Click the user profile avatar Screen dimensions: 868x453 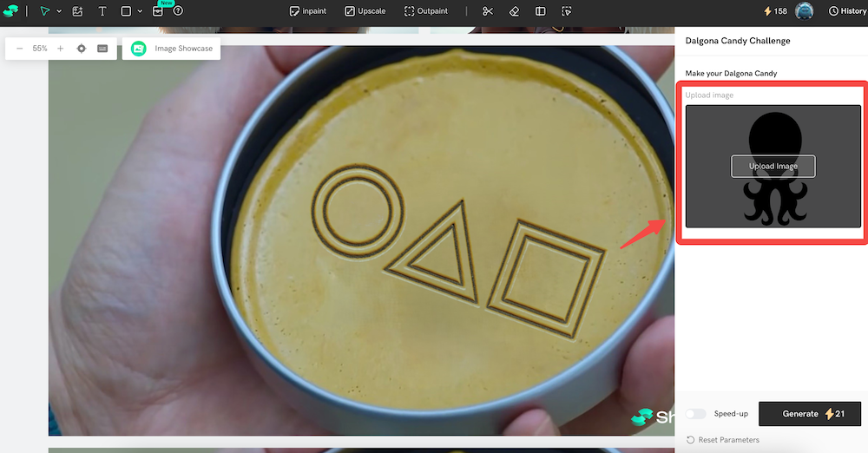click(x=805, y=11)
